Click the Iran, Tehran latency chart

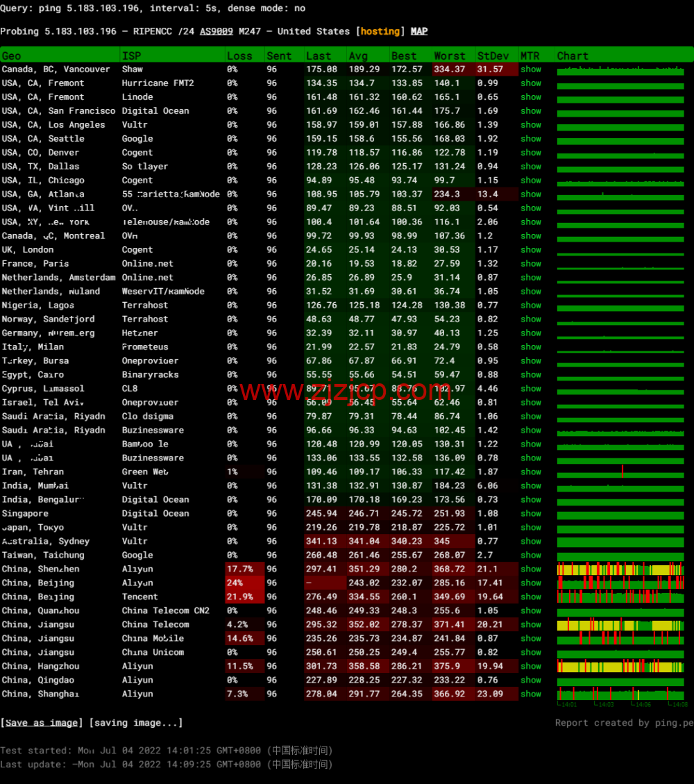pyautogui.click(x=621, y=472)
